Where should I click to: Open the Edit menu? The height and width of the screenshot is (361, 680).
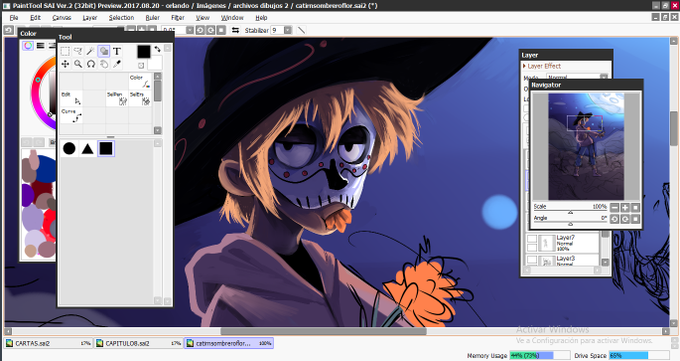[35, 18]
